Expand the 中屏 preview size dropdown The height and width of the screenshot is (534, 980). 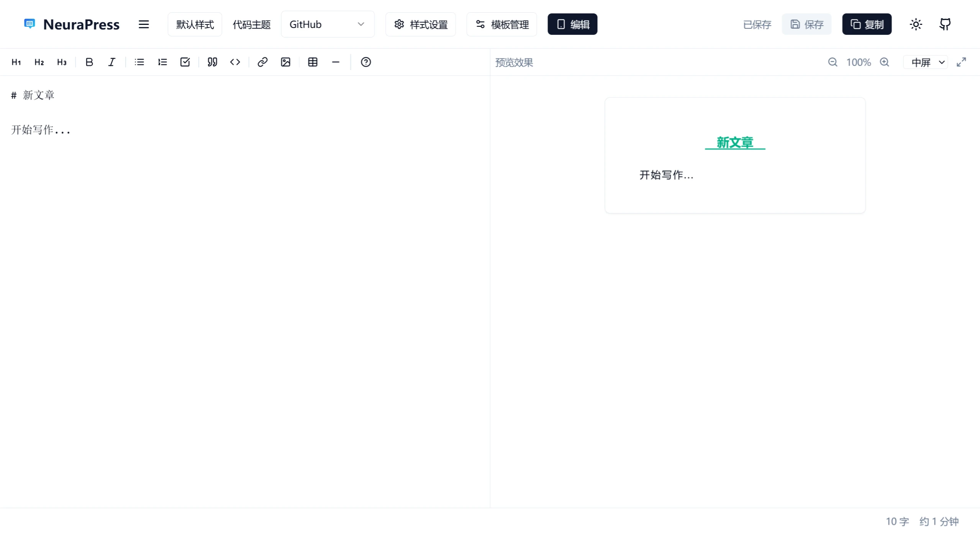pos(926,62)
